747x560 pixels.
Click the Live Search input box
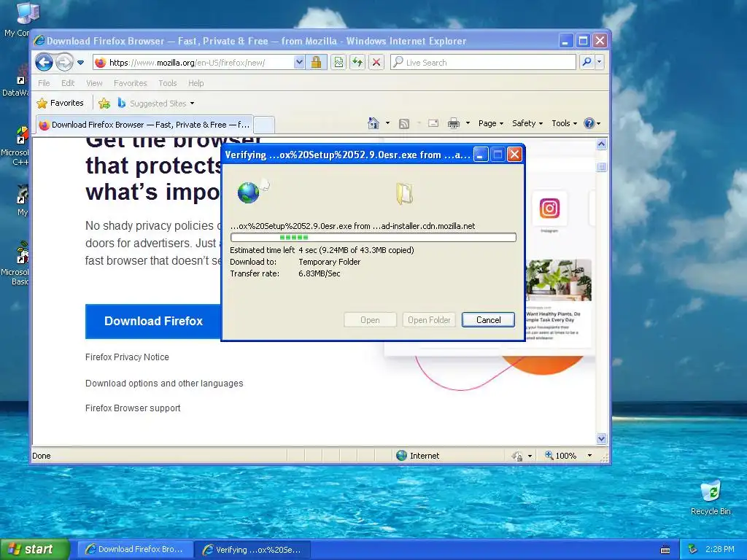[483, 63]
